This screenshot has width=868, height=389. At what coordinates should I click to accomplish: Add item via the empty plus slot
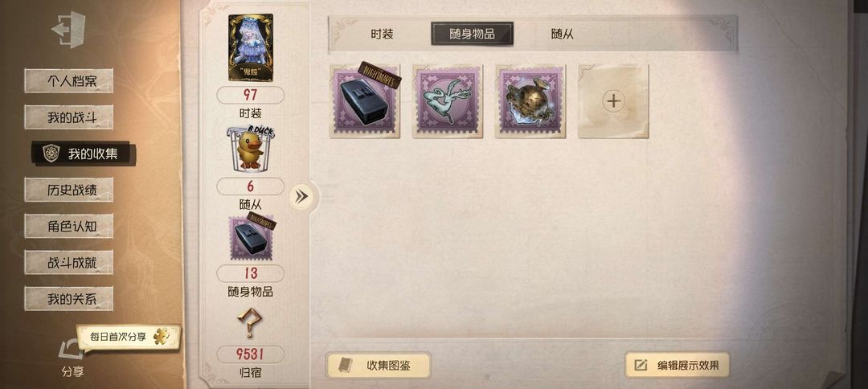(x=613, y=101)
